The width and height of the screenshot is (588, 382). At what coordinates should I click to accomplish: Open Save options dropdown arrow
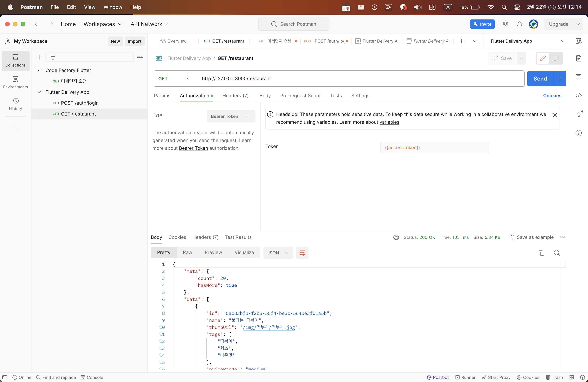pos(521,58)
